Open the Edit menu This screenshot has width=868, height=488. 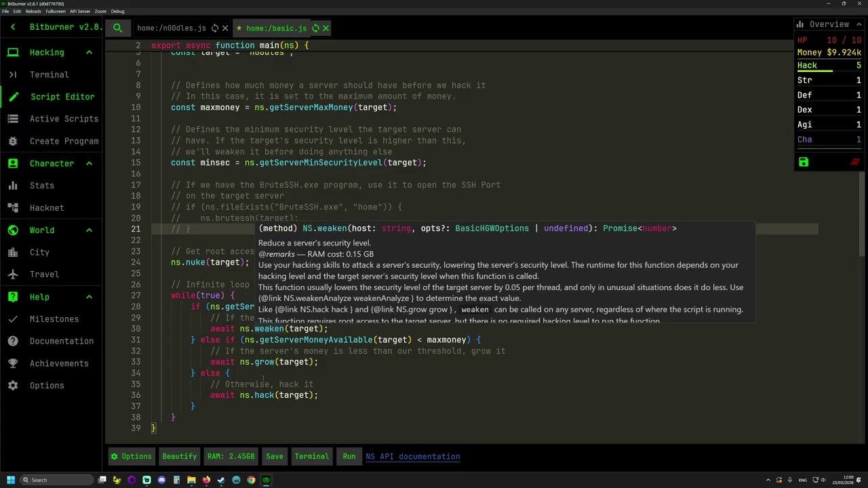pos(17,12)
